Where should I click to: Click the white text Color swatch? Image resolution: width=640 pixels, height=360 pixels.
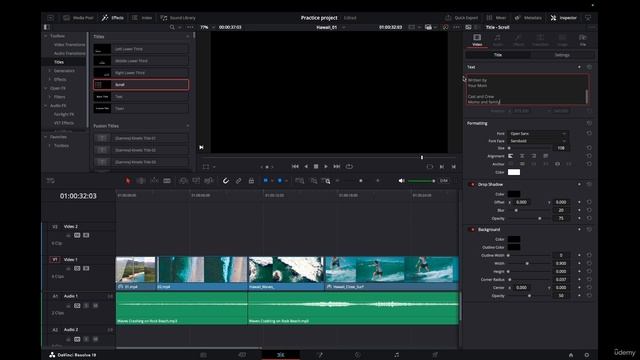coord(514,172)
